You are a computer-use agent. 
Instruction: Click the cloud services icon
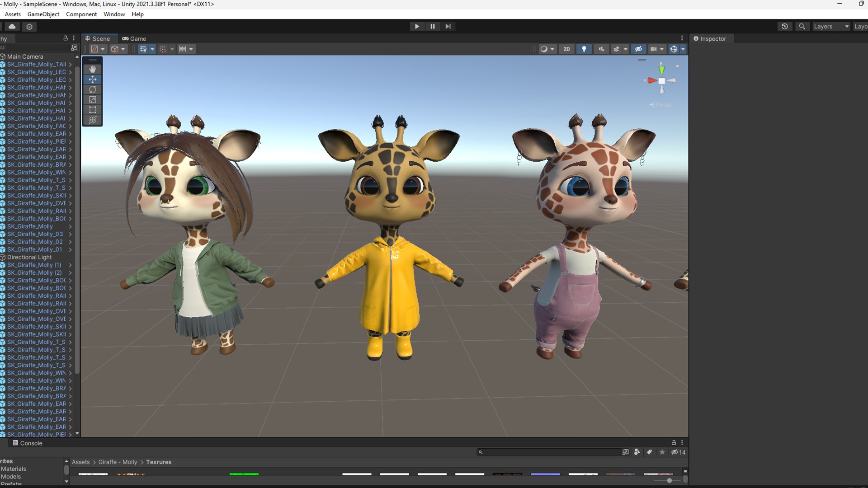(x=12, y=26)
